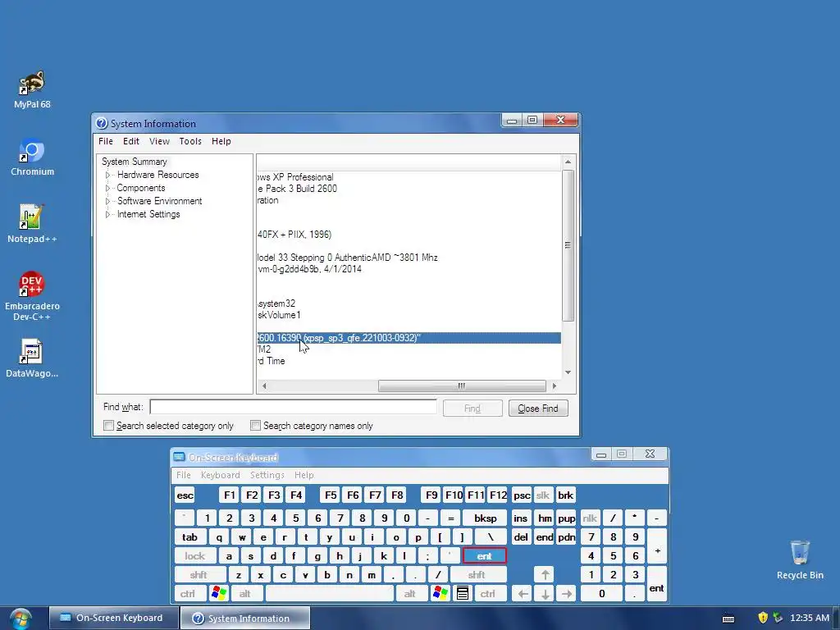This screenshot has width=840, height=630.
Task: Click the Close Find button
Action: 538,409
